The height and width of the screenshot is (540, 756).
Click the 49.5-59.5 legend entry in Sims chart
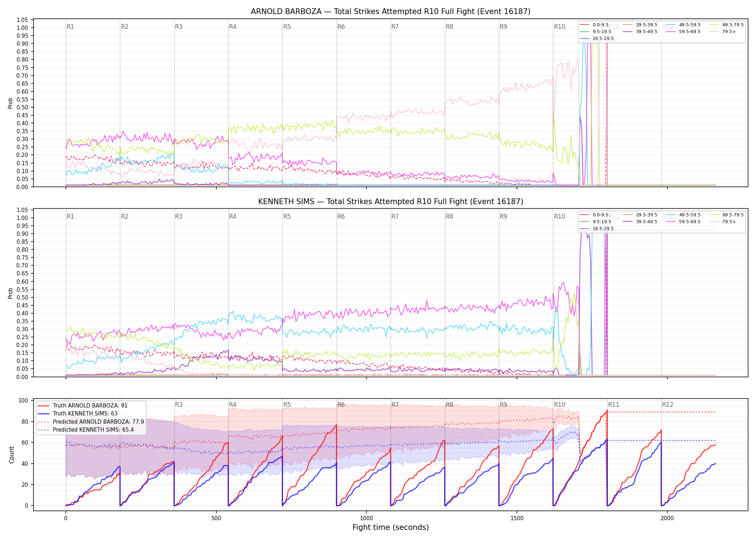[683, 215]
